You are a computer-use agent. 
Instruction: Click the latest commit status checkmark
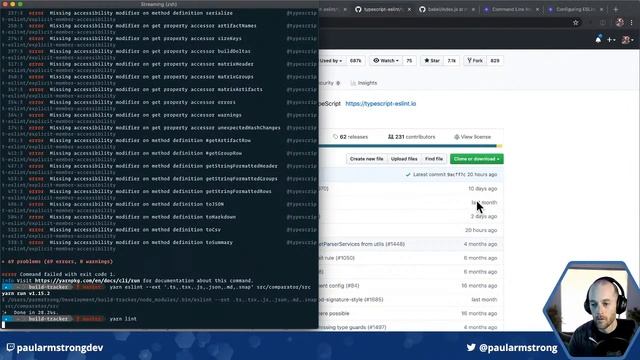(x=408, y=174)
